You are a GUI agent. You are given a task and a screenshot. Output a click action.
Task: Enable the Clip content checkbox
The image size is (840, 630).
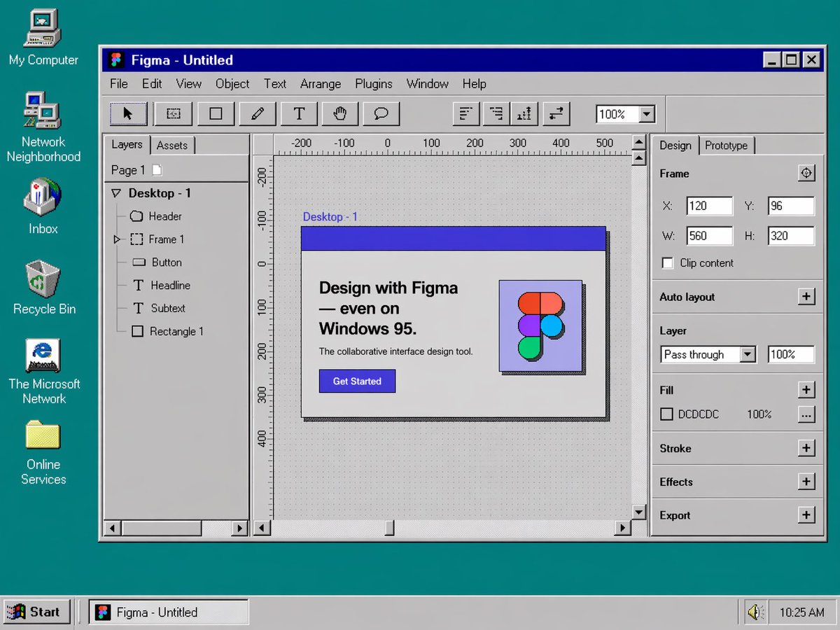[667, 263]
